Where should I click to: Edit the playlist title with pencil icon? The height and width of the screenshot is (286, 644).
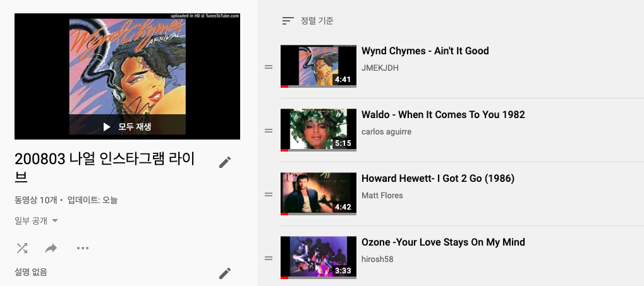[224, 162]
